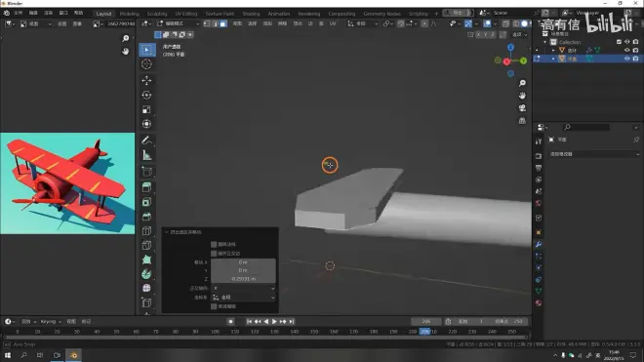
Task: Open the orthogonal axis dropdown in operator panel
Action: 243,288
